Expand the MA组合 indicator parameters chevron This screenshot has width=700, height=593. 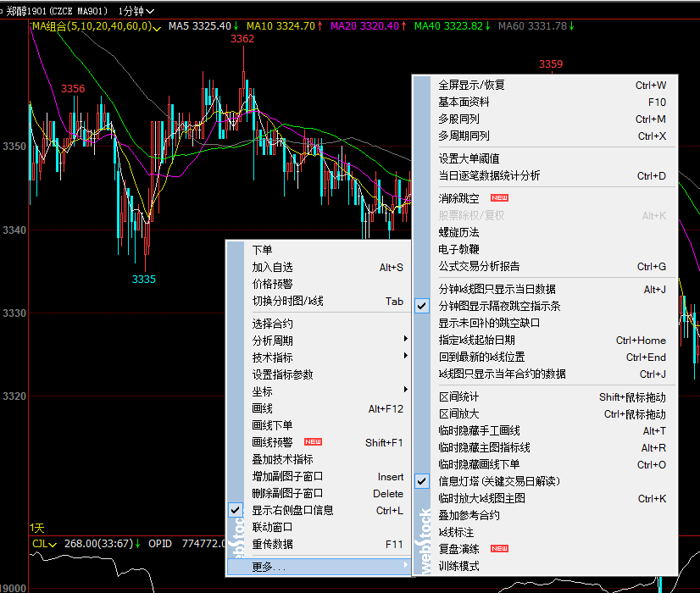tap(157, 27)
